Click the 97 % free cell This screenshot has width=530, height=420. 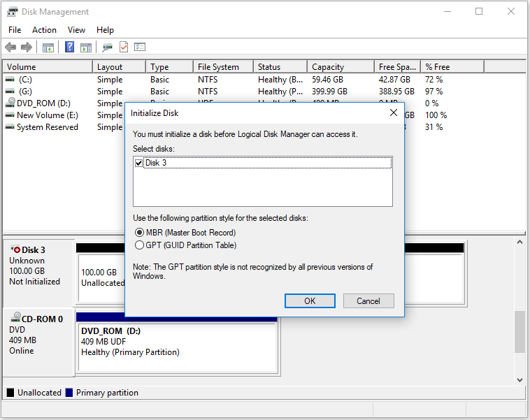(434, 92)
